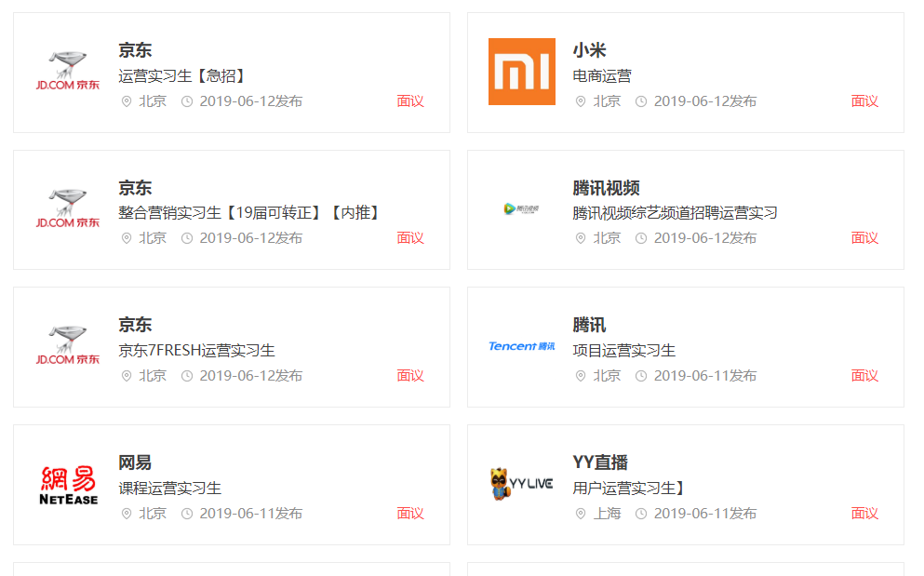924x576 pixels.
Task: Click clock icon in 项目运营实习生 card
Action: tap(641, 376)
